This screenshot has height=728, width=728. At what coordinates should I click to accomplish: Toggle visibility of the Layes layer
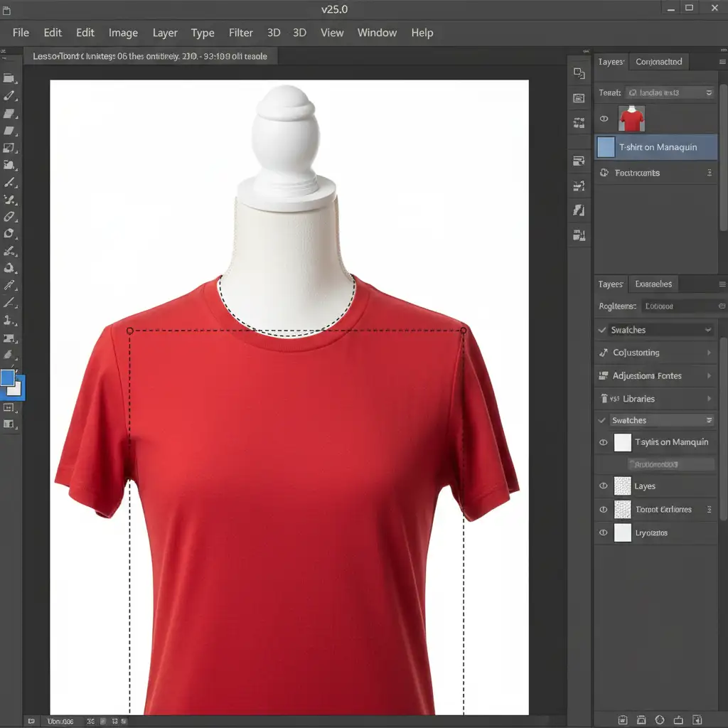pyautogui.click(x=604, y=486)
